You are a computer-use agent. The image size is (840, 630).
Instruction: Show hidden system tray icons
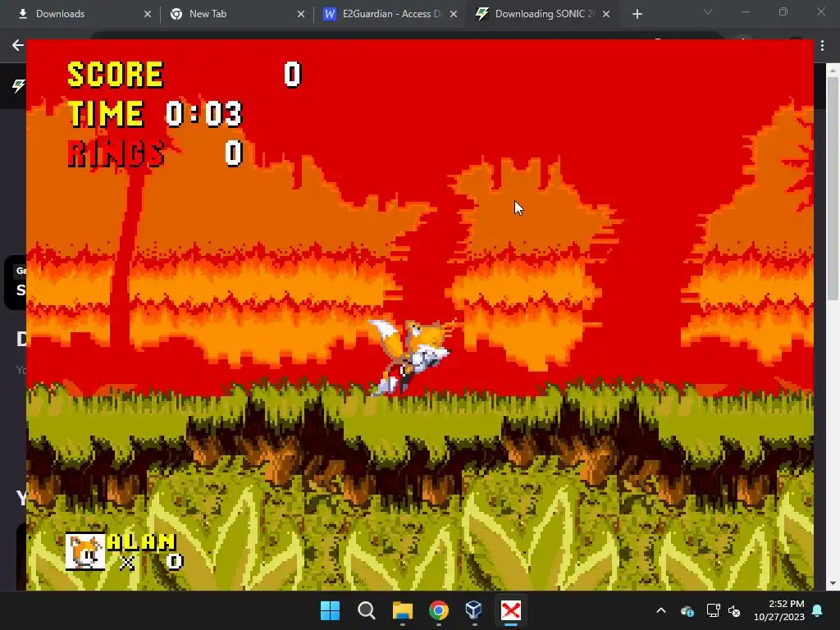[x=661, y=610]
